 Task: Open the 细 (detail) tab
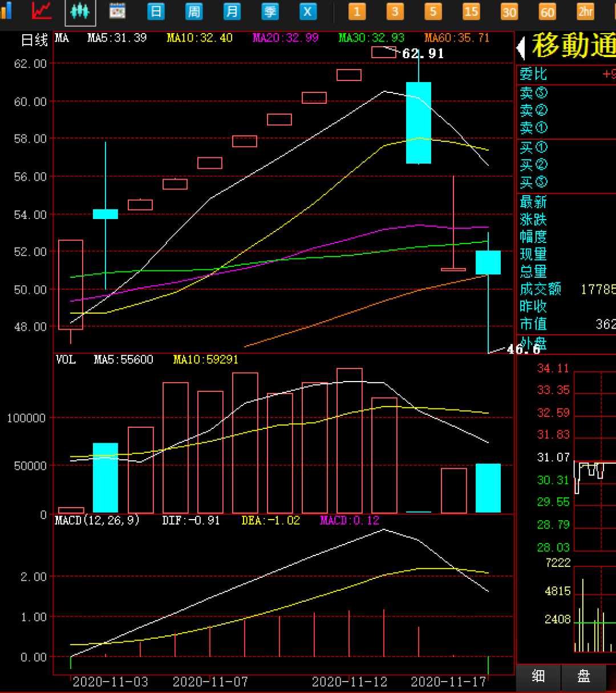[x=538, y=676]
